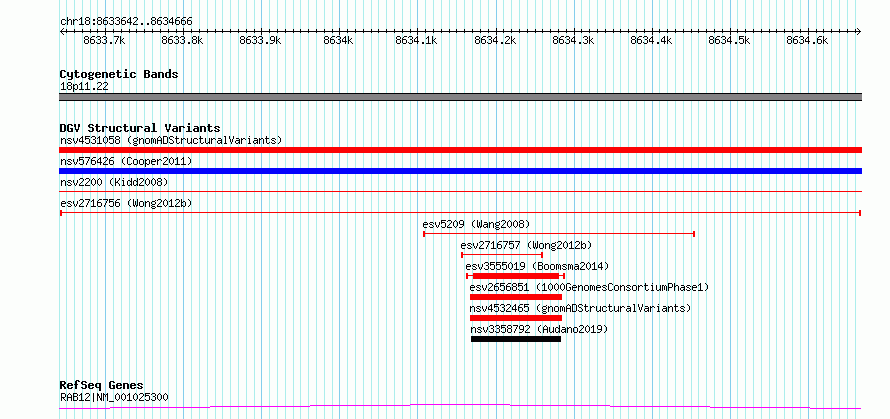Open the Cytogenetic Bands track heading
This screenshot has height=419, width=890.
click(x=119, y=74)
